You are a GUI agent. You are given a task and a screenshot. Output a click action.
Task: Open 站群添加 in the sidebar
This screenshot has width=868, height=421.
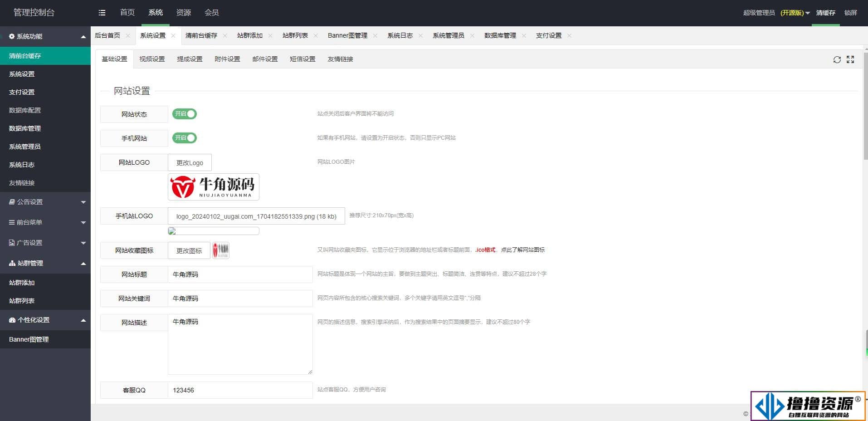(45, 283)
